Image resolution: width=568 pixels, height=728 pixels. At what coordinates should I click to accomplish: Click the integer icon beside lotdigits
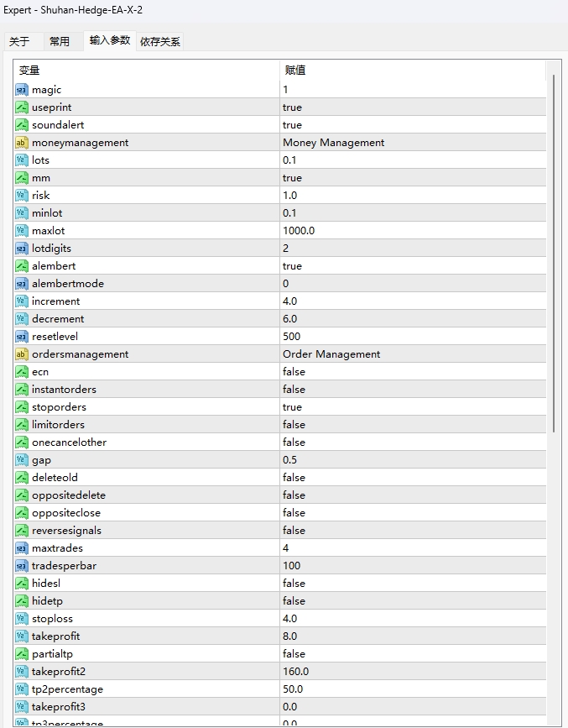pos(22,249)
